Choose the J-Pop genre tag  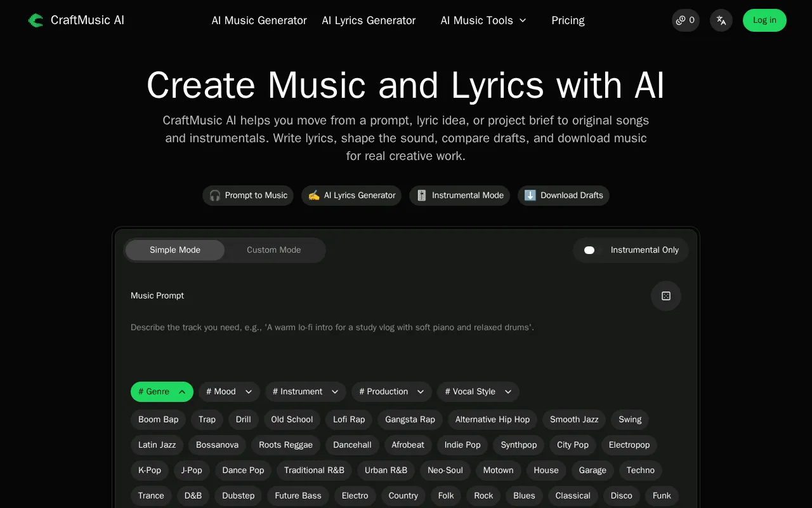[192, 471]
